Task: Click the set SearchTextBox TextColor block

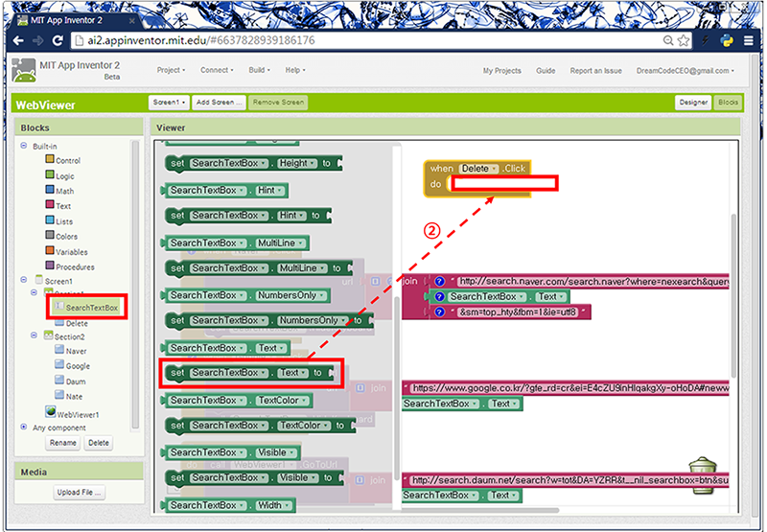Action: click(260, 426)
